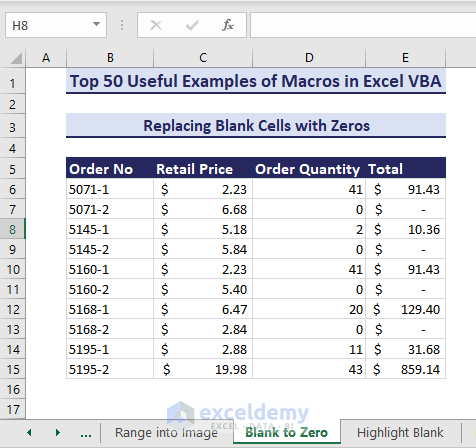Select cell with order 5168-2
476x448 pixels.
coord(110,329)
